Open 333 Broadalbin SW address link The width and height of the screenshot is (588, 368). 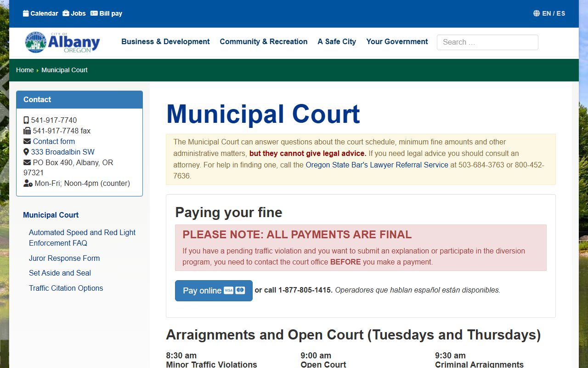tap(63, 152)
